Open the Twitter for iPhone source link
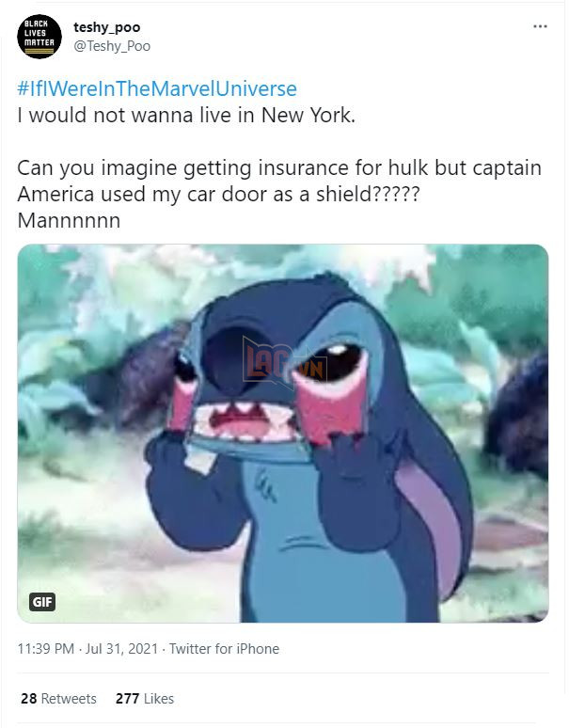569x728 pixels. [x=224, y=648]
